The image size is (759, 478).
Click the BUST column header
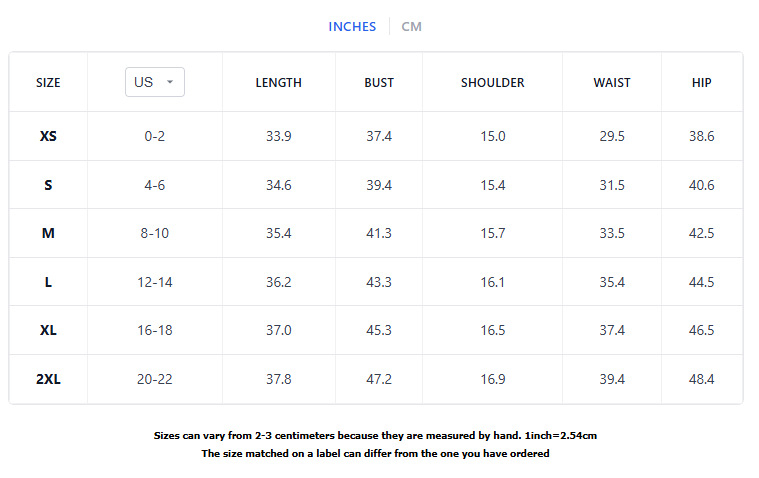379,83
